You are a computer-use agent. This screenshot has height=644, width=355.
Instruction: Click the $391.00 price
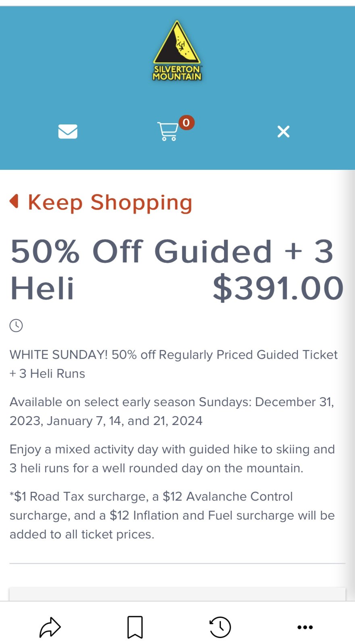coord(278,288)
